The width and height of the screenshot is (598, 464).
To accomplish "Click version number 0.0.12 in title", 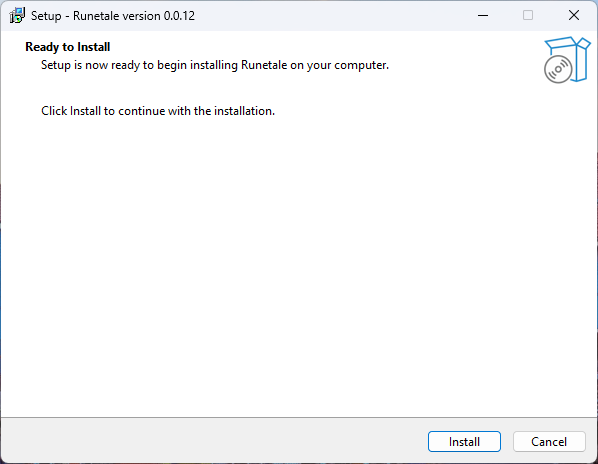I will click(179, 16).
